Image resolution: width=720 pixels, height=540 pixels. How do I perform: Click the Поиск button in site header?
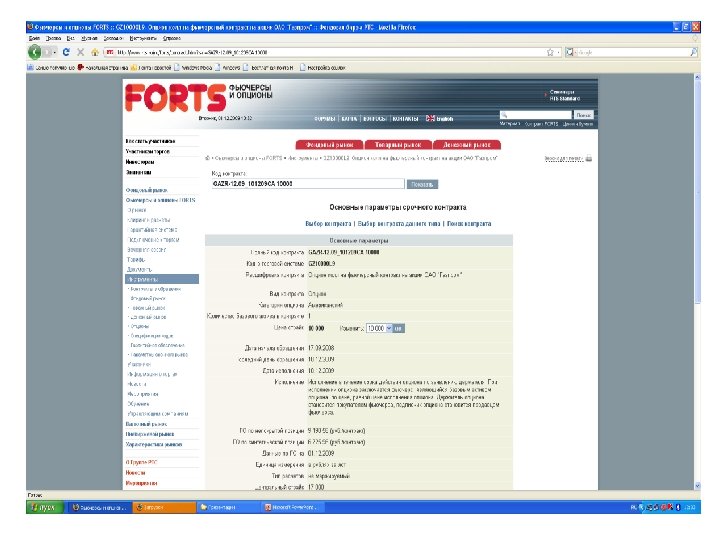click(x=583, y=115)
